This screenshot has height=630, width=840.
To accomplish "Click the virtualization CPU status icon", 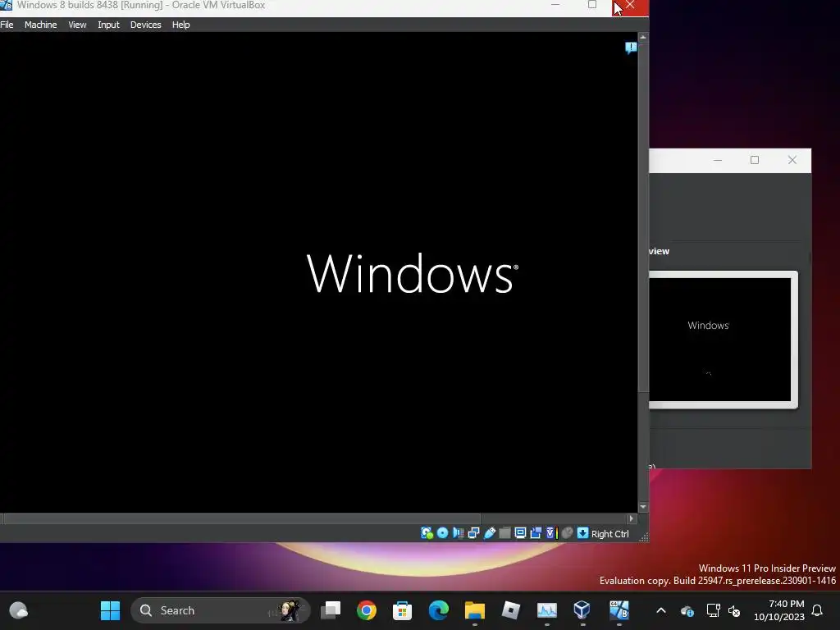I will [x=550, y=533].
